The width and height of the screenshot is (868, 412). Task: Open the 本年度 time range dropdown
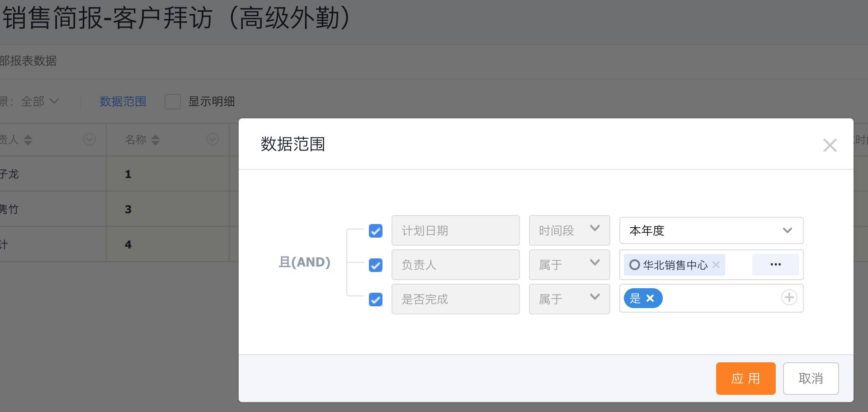click(711, 230)
